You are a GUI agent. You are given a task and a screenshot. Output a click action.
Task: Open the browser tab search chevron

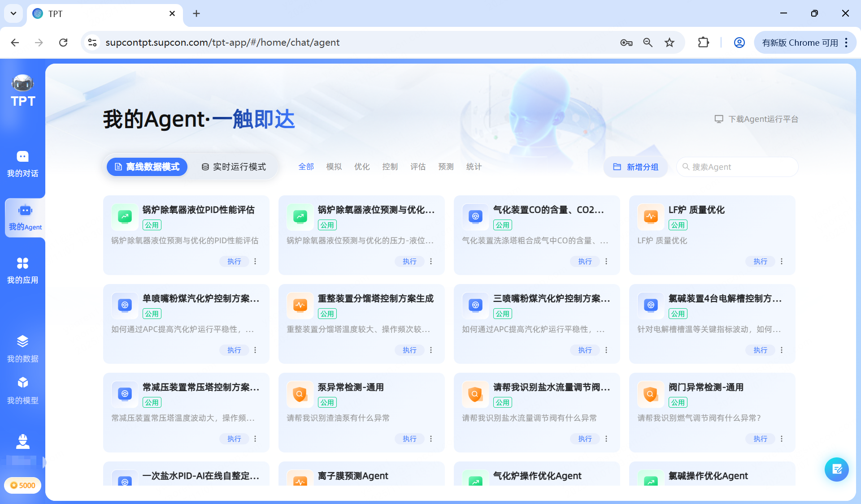click(13, 13)
